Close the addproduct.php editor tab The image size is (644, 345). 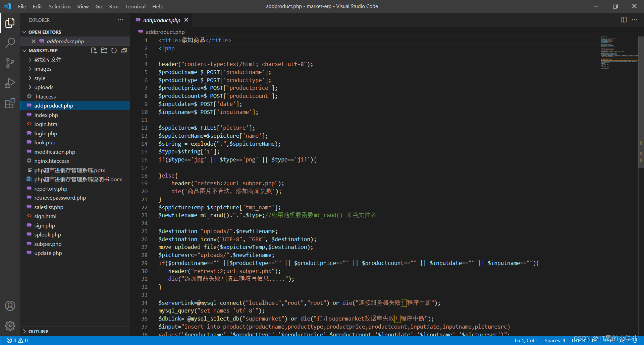186,20
